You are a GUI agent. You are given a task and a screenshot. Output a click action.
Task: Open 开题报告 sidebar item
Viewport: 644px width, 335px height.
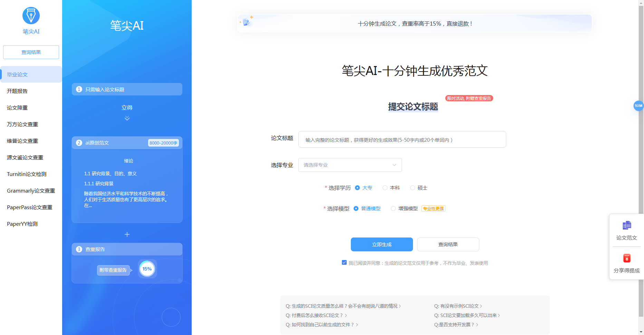31,91
